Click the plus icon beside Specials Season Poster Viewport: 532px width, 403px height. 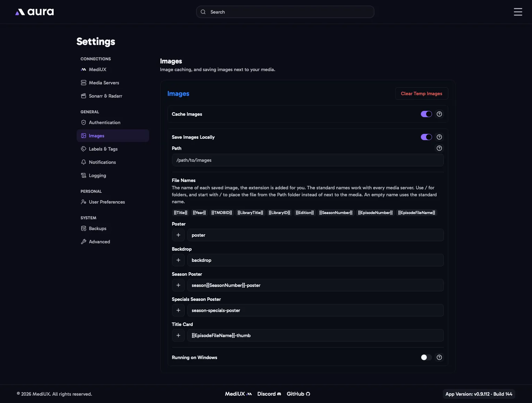coord(178,310)
